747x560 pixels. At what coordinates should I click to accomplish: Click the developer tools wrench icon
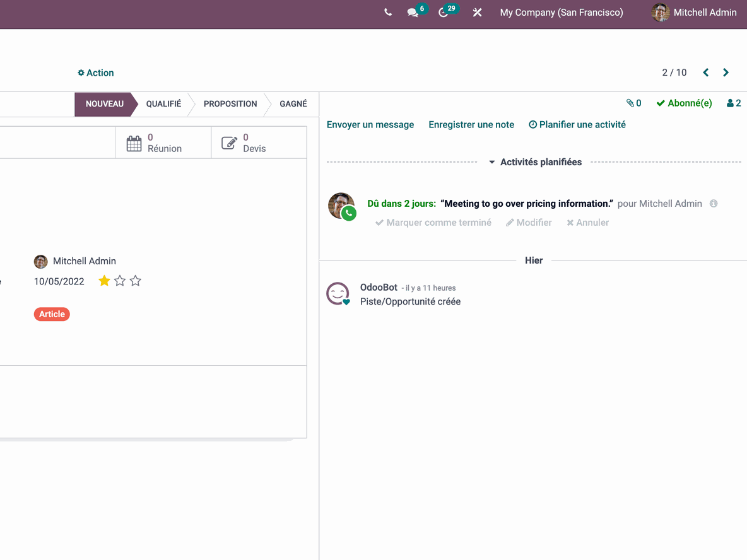(478, 12)
